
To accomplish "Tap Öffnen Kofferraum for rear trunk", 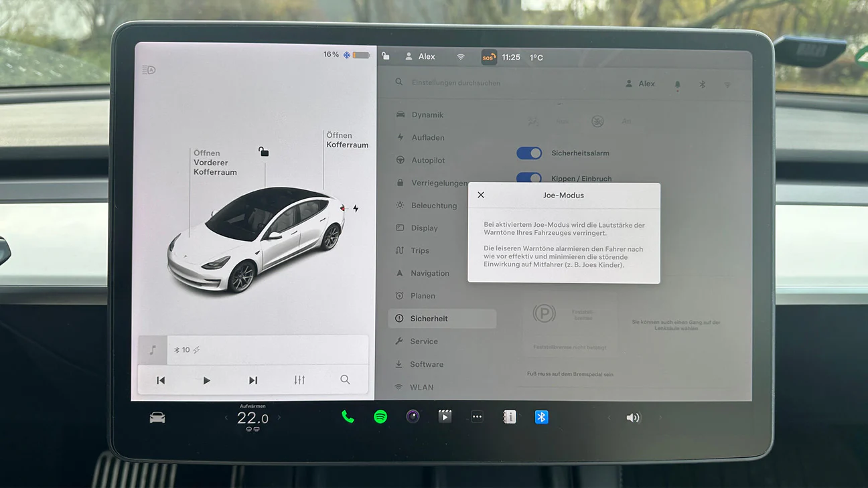I will click(x=347, y=140).
